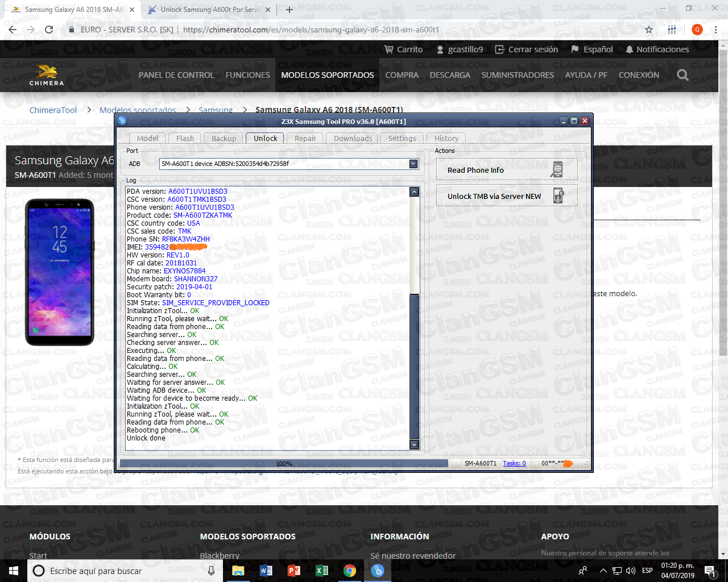Screen dimensions: 728x582
Task: Open DESCARGA menu item
Action: tap(450, 75)
